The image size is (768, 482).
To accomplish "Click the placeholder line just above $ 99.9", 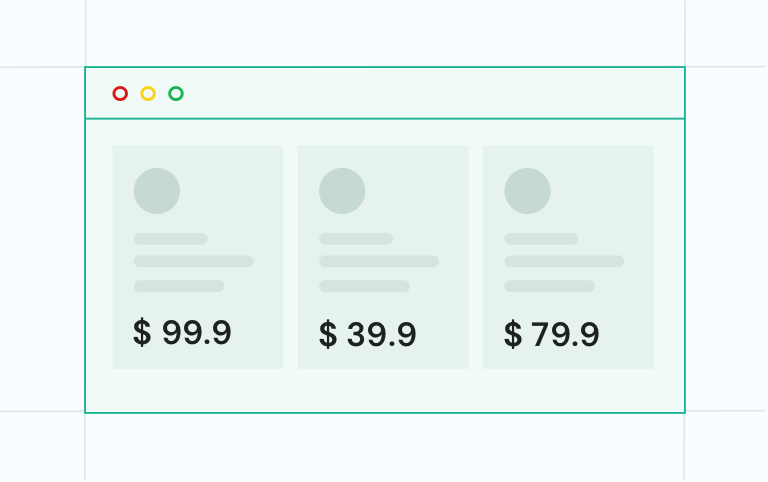I will pos(179,286).
